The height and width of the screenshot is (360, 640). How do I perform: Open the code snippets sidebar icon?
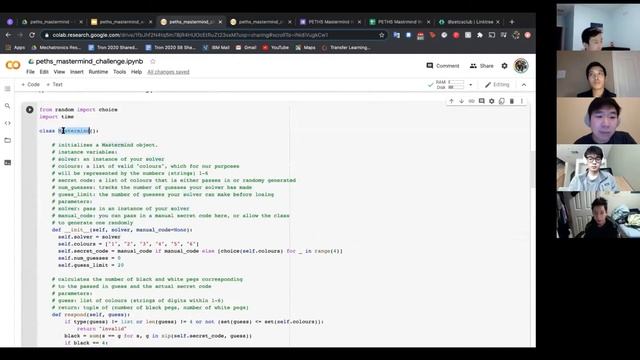(7, 123)
